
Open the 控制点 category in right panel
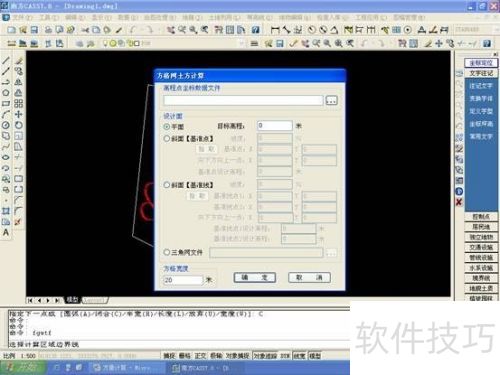(x=481, y=217)
